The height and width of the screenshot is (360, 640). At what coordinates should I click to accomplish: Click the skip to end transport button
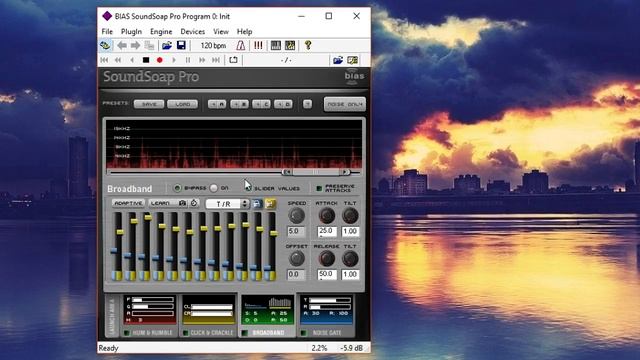pyautogui.click(x=216, y=60)
